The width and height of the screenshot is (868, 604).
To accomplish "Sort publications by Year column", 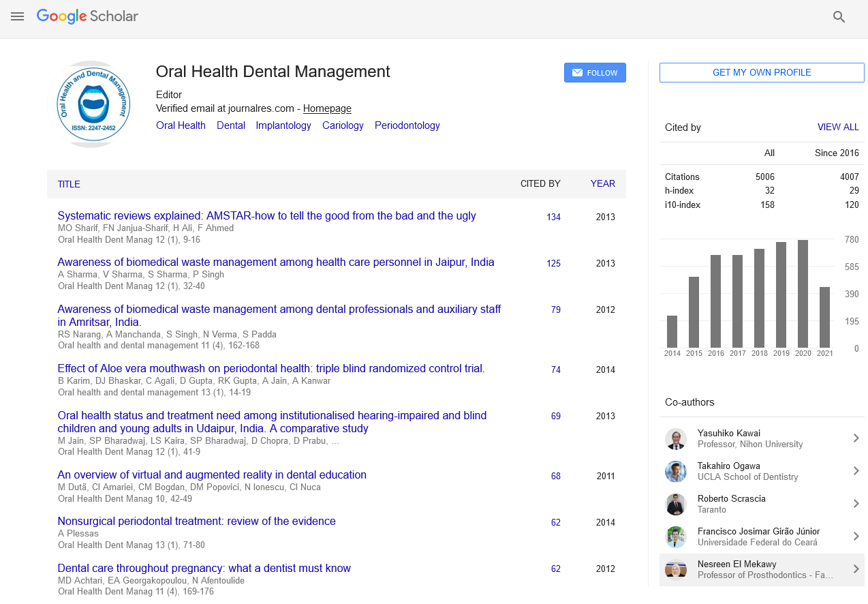I will click(602, 184).
